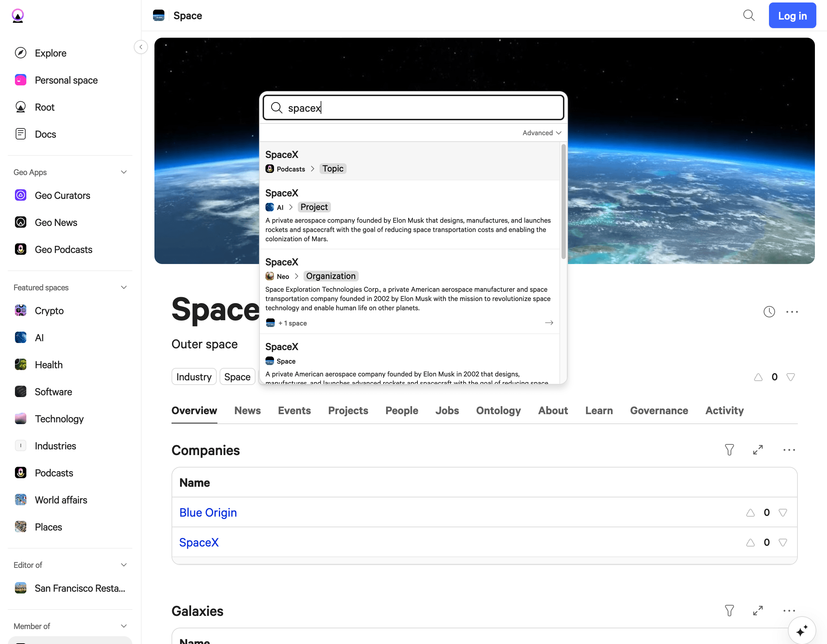The width and height of the screenshot is (827, 644).
Task: Filter the Companies table
Action: pos(729,450)
